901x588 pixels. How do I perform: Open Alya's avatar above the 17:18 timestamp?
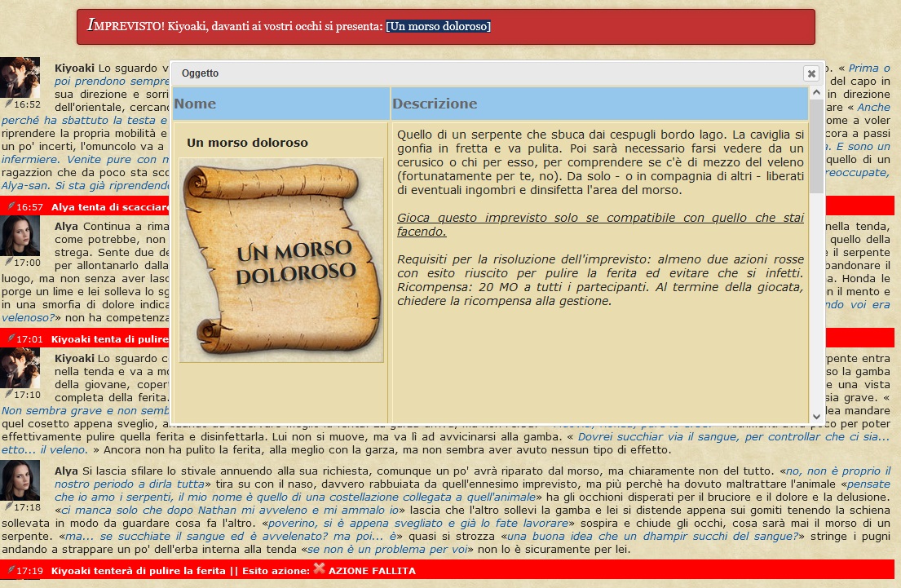[20, 480]
